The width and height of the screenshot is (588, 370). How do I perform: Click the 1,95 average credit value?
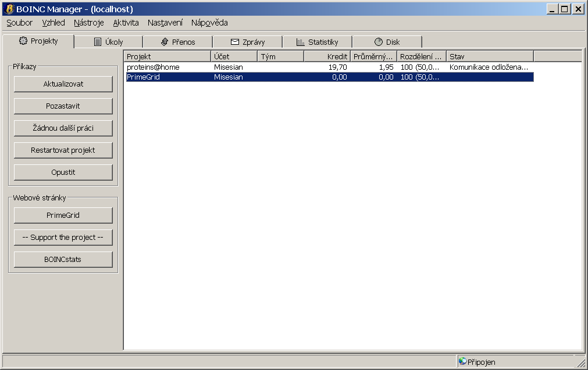click(386, 67)
